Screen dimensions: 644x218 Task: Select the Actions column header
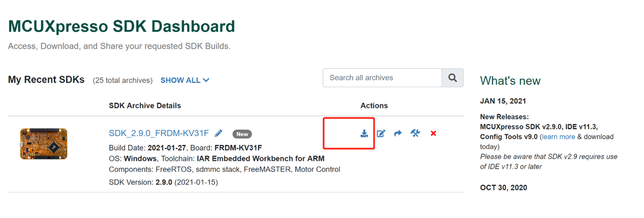[374, 106]
